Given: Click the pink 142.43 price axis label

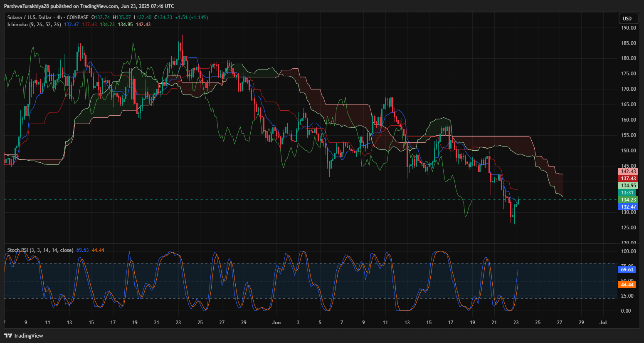Looking at the screenshot, I should tap(628, 171).
